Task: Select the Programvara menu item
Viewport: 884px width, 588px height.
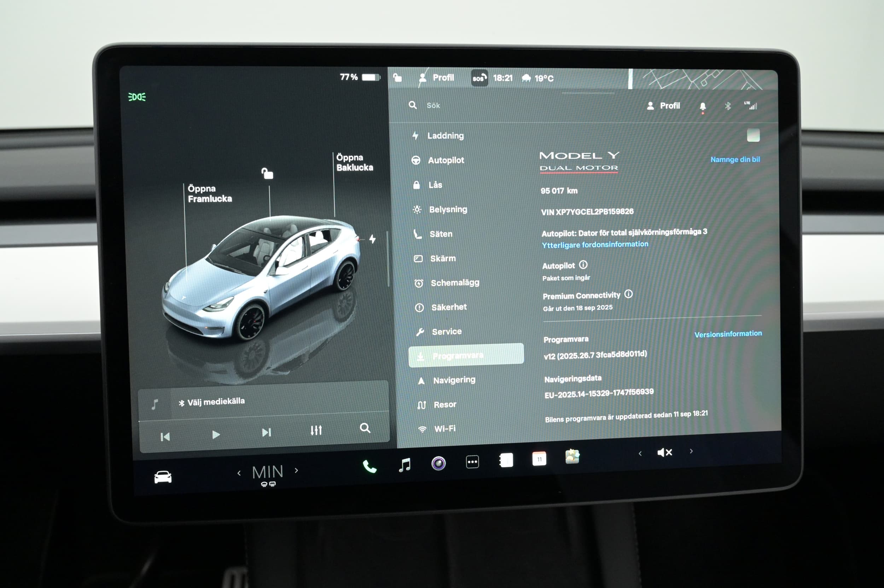Action: [x=466, y=355]
